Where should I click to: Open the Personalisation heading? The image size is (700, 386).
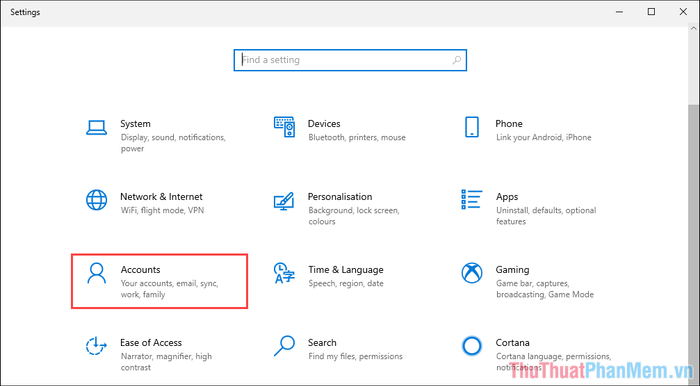pos(340,197)
